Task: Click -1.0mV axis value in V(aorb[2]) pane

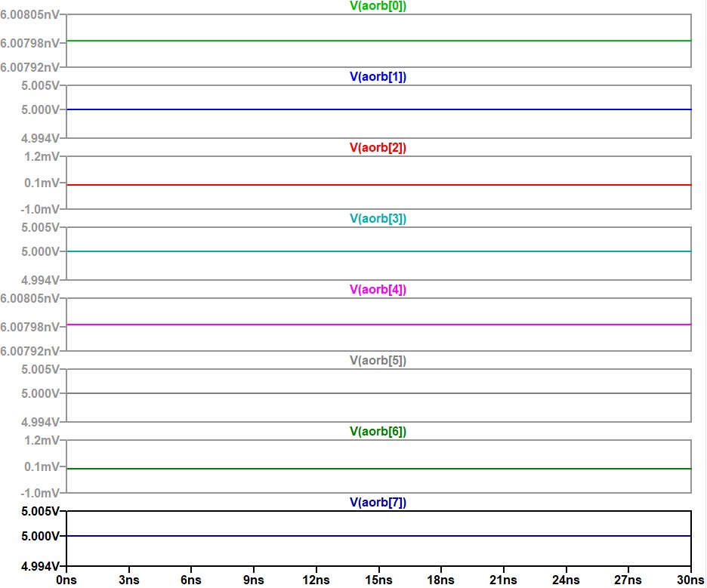Action: click(40, 210)
